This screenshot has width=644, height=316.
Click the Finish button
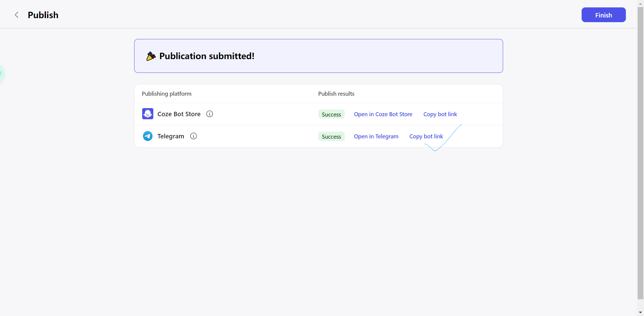point(603,15)
